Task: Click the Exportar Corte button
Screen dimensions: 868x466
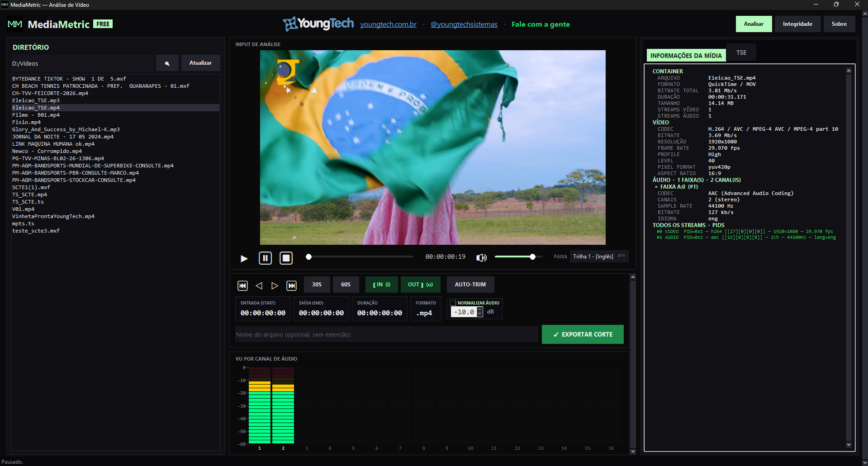Action: [583, 334]
